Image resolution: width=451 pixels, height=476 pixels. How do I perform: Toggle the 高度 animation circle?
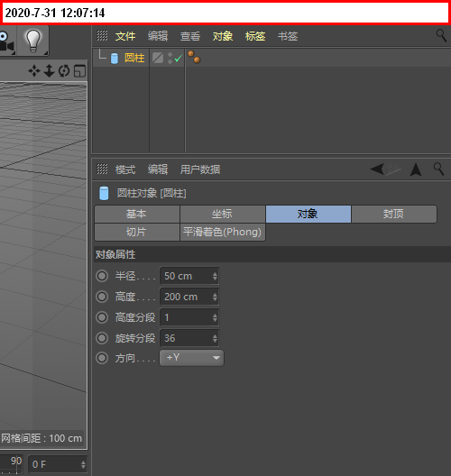102,297
